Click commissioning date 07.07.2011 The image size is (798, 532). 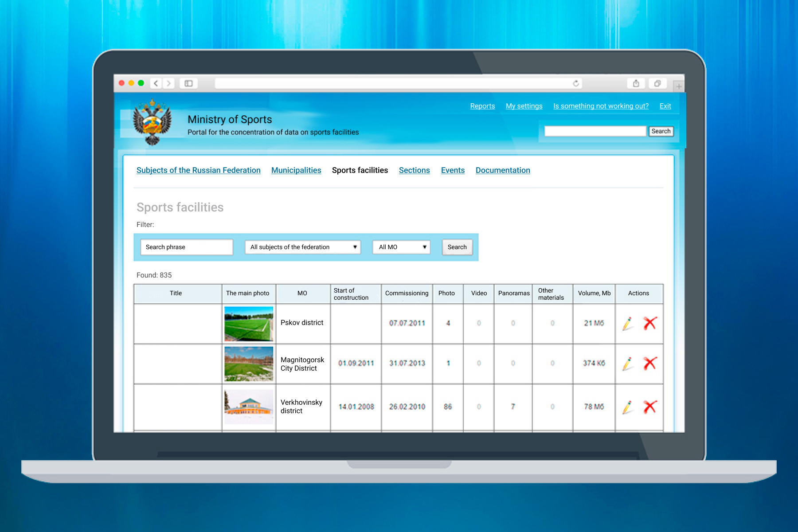[x=407, y=323]
